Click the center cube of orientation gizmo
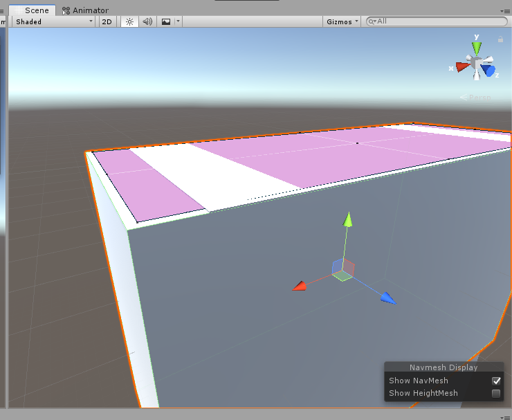 pos(477,63)
